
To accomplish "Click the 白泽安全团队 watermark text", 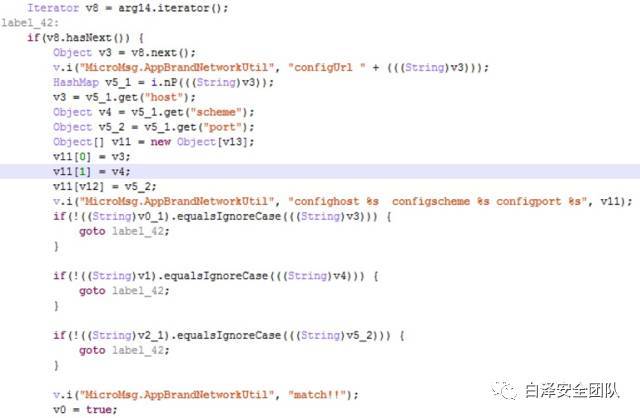I will click(572, 391).
